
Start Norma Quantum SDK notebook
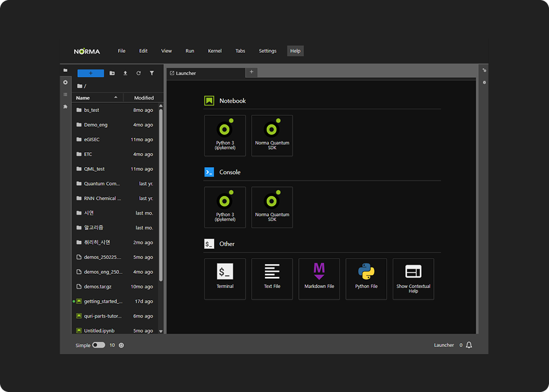[x=272, y=136]
